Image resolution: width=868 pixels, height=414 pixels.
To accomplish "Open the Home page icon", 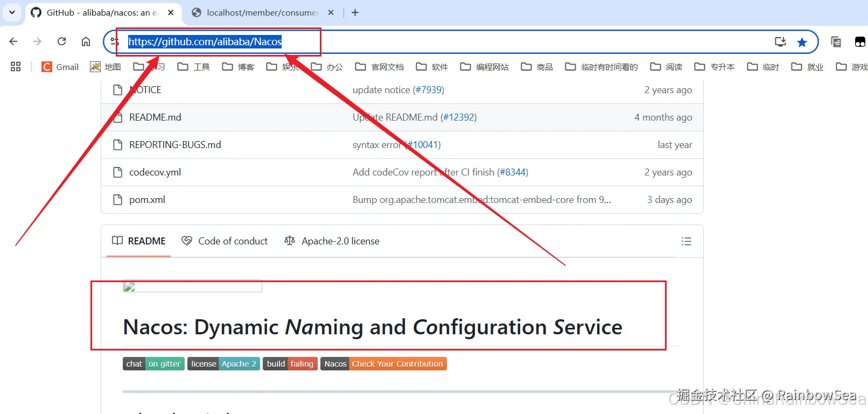I will click(86, 41).
